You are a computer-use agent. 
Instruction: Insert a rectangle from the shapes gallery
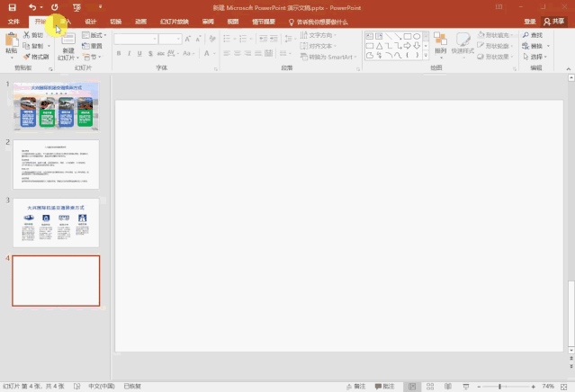click(x=407, y=36)
